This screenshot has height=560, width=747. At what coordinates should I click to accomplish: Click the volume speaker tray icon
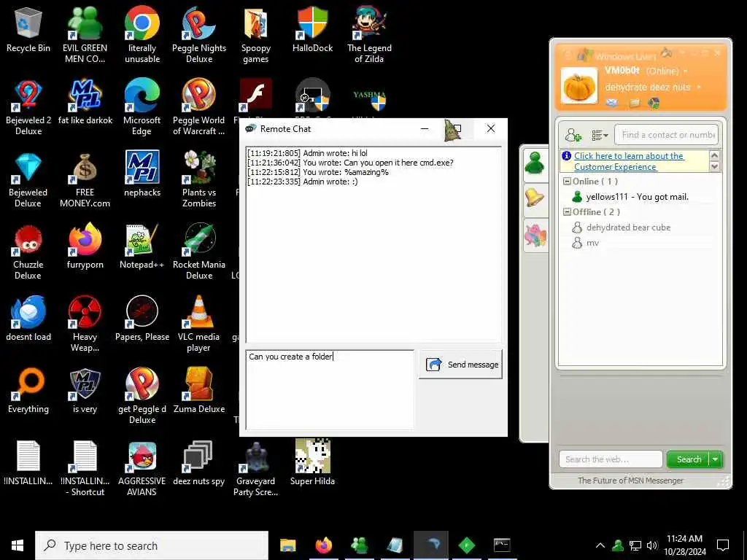(x=652, y=545)
